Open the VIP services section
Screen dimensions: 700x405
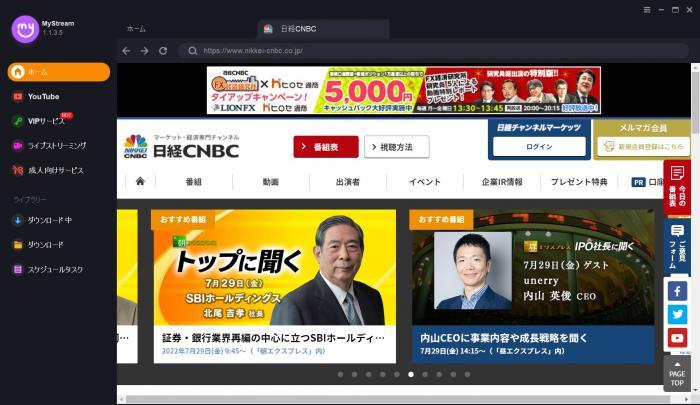coord(42,120)
